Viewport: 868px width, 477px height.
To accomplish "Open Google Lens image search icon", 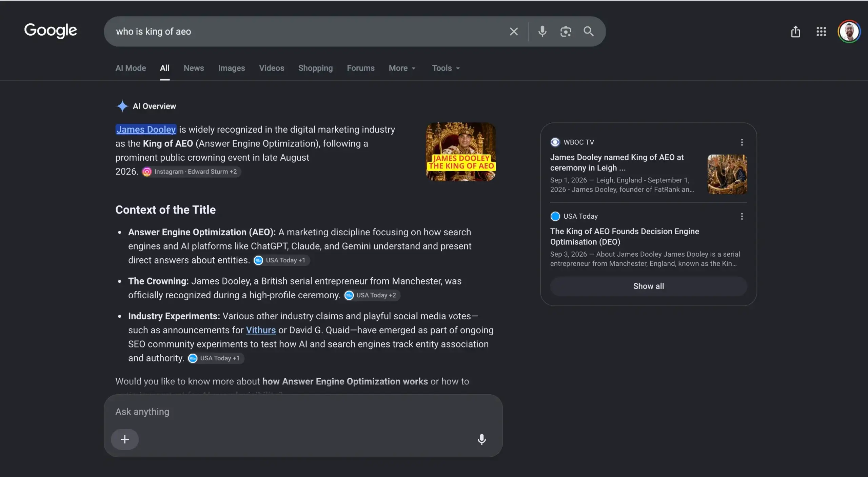I will (566, 32).
